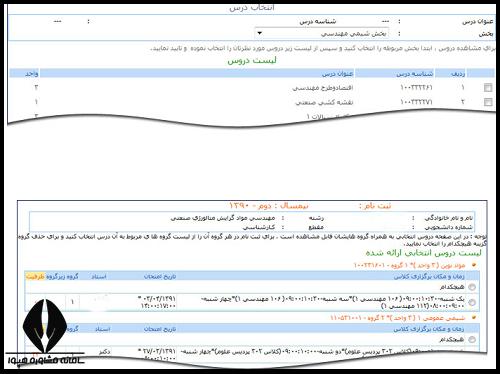Click the degree value کارشناسی
500x374 pixels.
pyautogui.click(x=259, y=227)
